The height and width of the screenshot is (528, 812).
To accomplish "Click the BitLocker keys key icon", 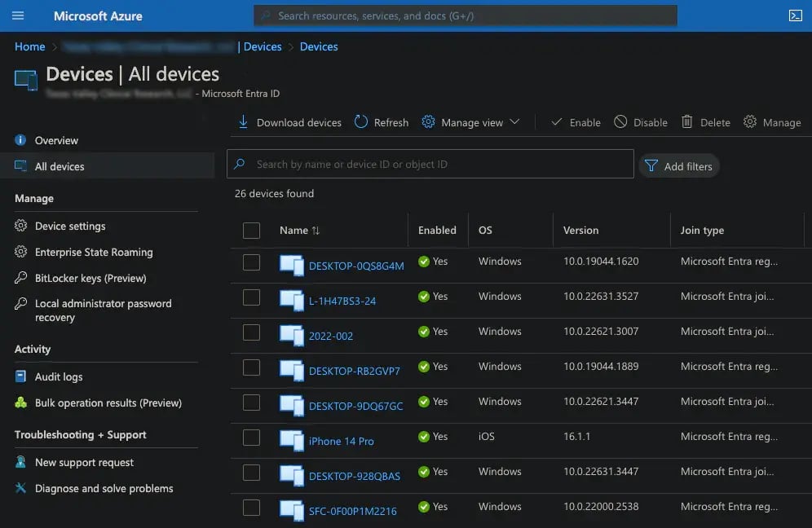I will pos(20,278).
